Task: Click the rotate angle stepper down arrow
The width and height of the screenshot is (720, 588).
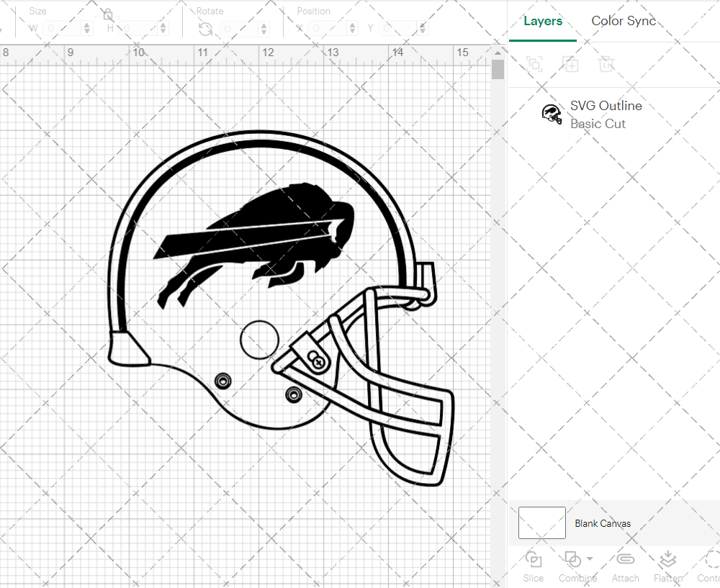Action: click(x=263, y=31)
